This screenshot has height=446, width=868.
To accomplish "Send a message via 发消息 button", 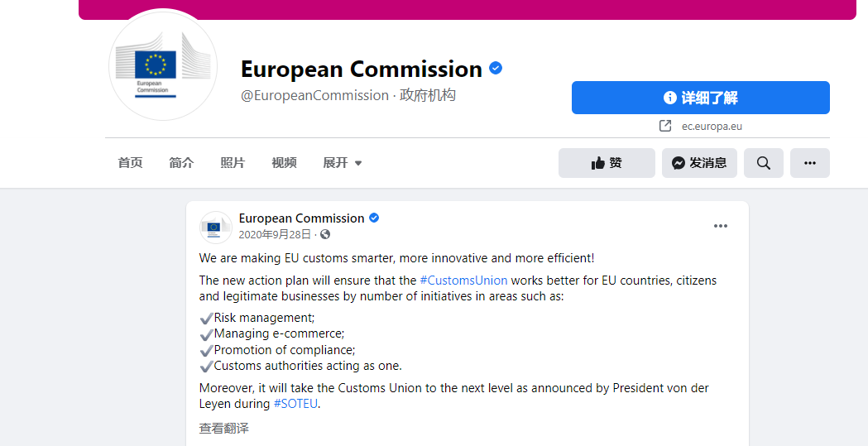I will click(x=699, y=163).
